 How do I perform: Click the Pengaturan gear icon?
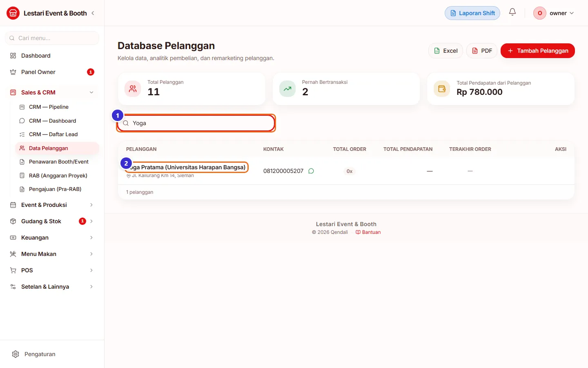pos(16,354)
